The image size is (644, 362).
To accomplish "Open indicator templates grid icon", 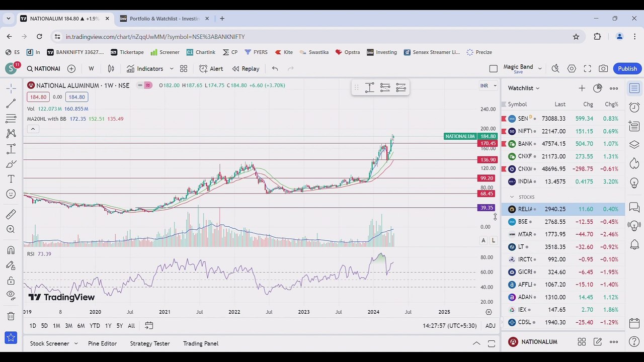I will point(184,68).
